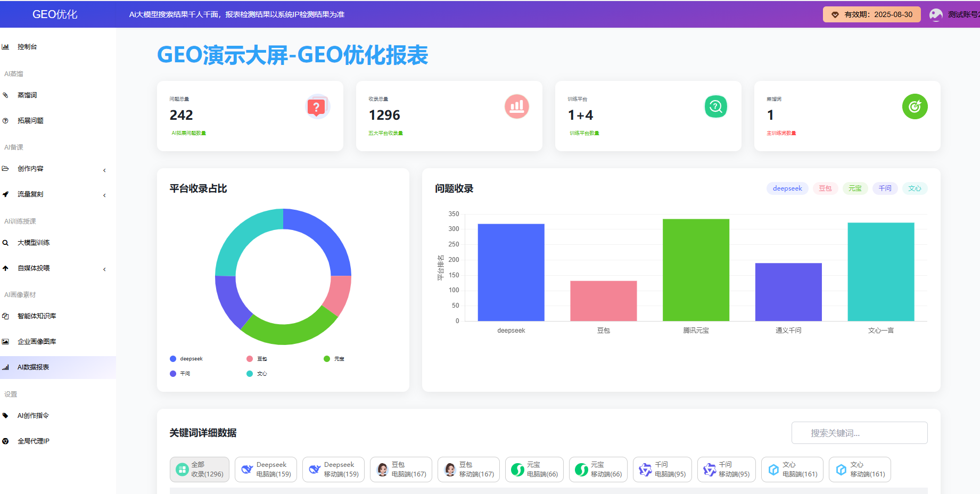
Task: Click the green target icon in the distilled word card
Action: click(915, 106)
